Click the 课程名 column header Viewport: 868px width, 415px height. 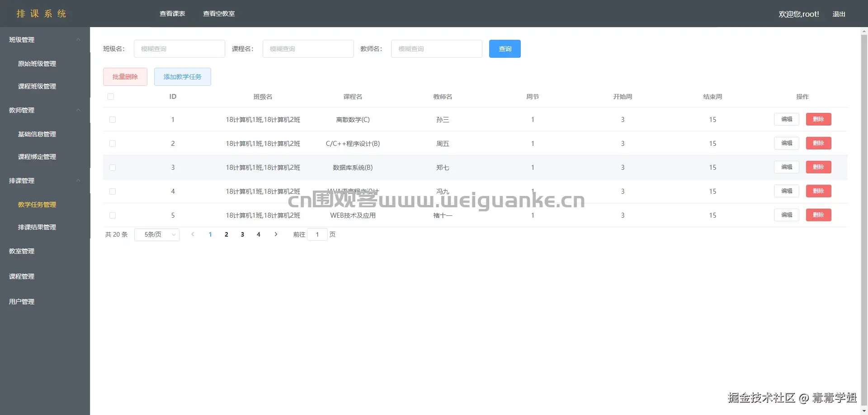[x=353, y=97]
